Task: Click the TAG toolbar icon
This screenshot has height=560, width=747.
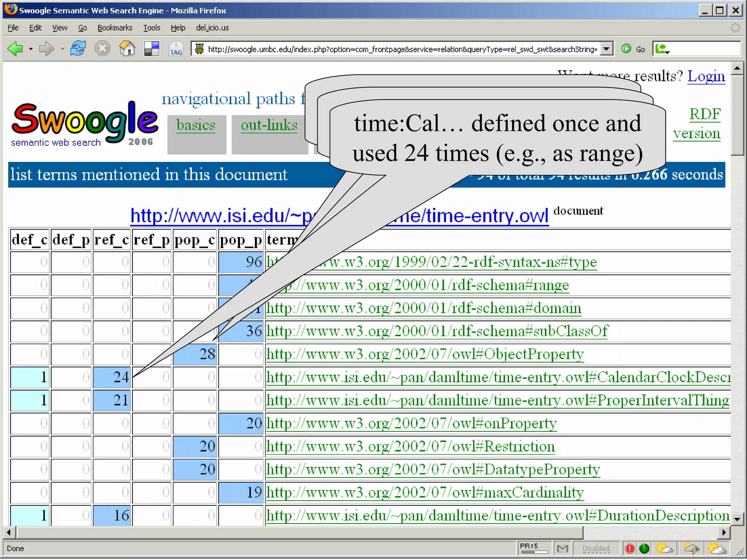Action: 176,49
